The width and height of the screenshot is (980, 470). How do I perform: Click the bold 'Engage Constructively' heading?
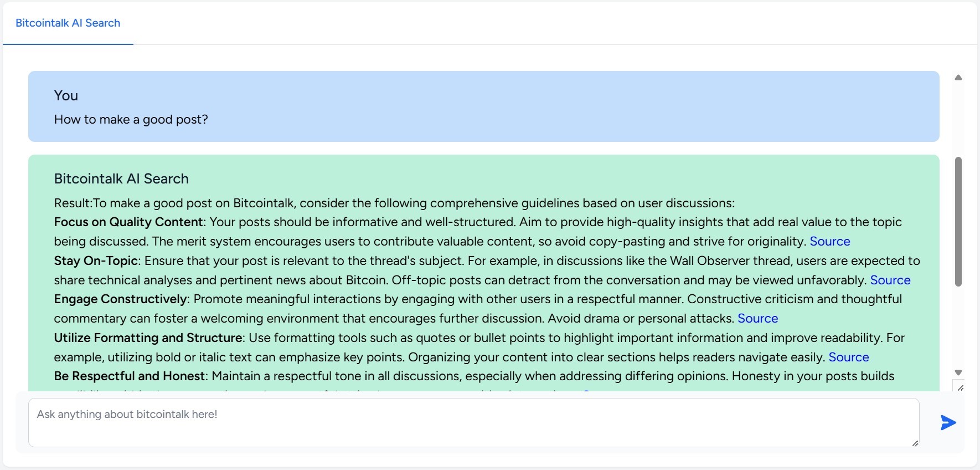click(x=120, y=299)
